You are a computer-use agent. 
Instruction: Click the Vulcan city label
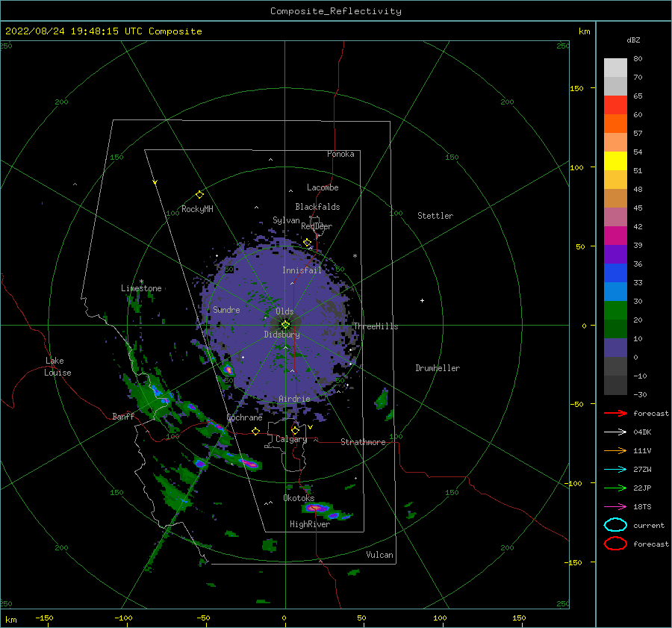coord(380,555)
